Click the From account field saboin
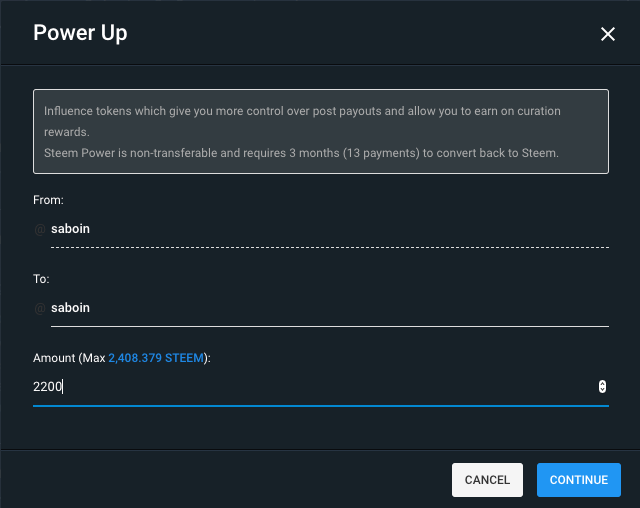Image resolution: width=640 pixels, height=508 pixels. 330,229
